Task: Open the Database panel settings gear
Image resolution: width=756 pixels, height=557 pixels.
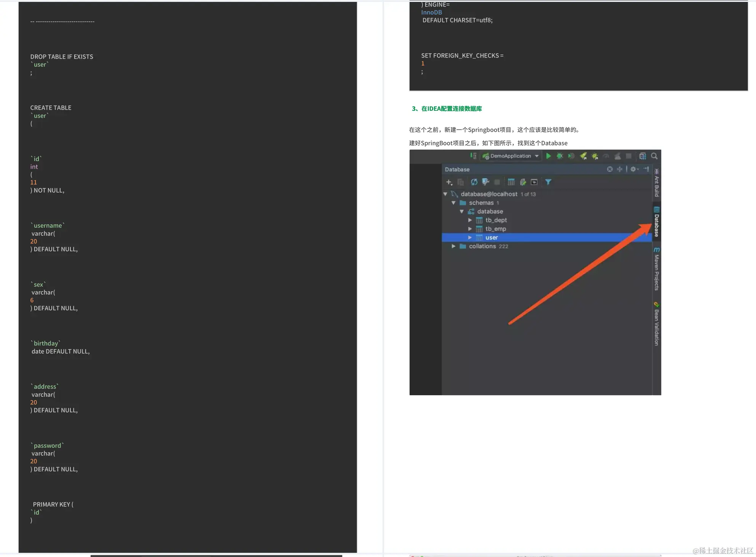Action: click(633, 169)
